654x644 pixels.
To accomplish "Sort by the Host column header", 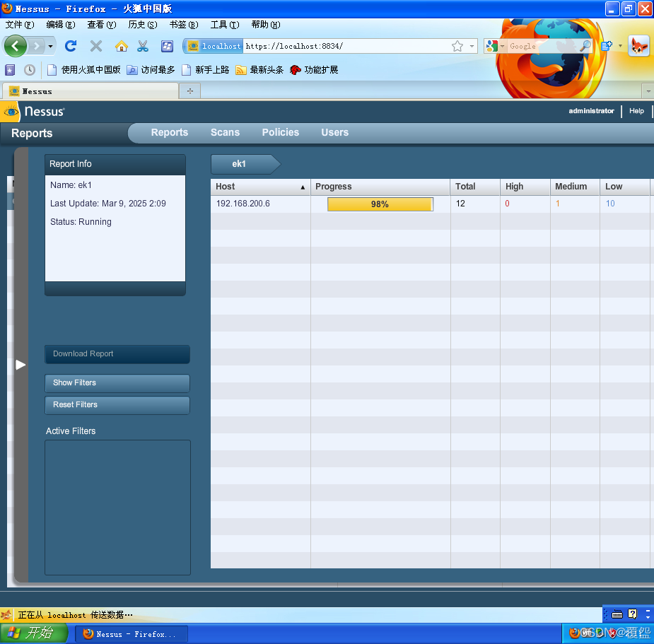I will (x=260, y=187).
